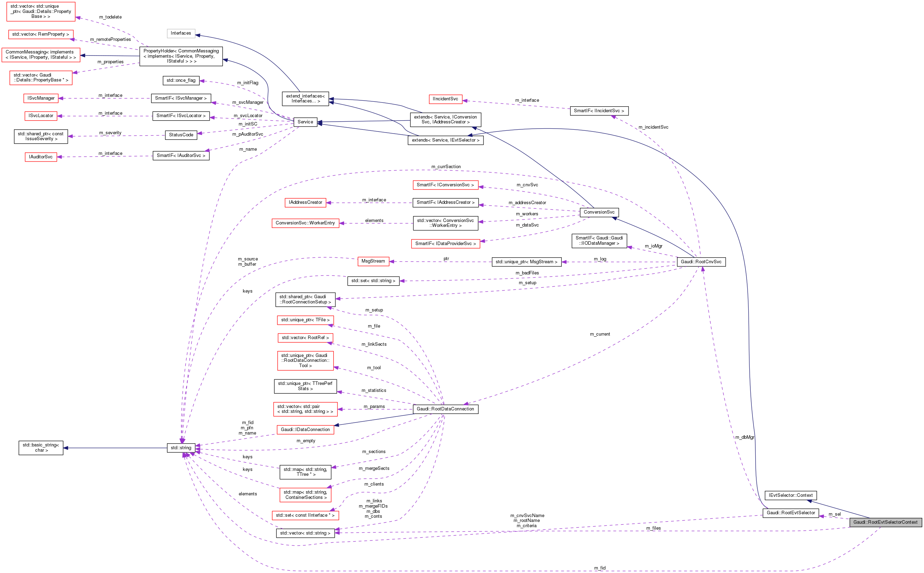Open std::shared_ptr< Gaudi::RootConnectionSetup > node

[x=305, y=299]
